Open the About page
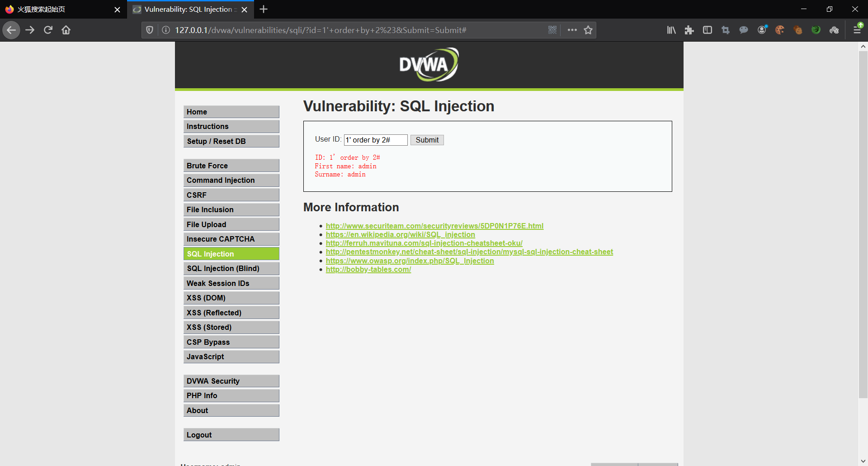 pos(231,410)
